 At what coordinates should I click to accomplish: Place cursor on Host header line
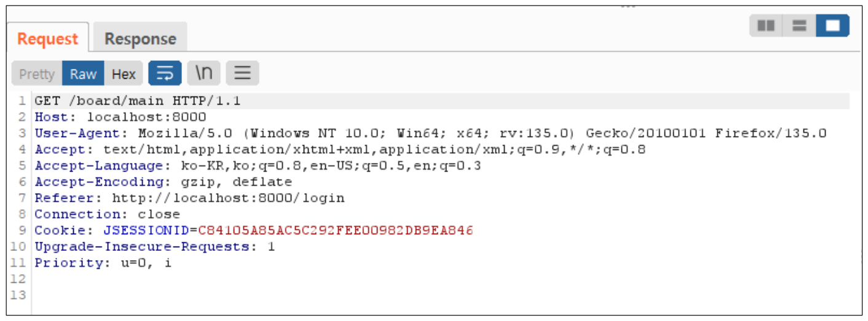click(x=120, y=117)
